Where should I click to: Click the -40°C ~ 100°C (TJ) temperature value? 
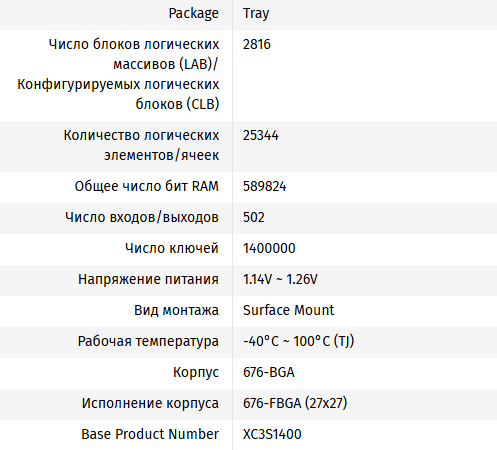tap(299, 341)
